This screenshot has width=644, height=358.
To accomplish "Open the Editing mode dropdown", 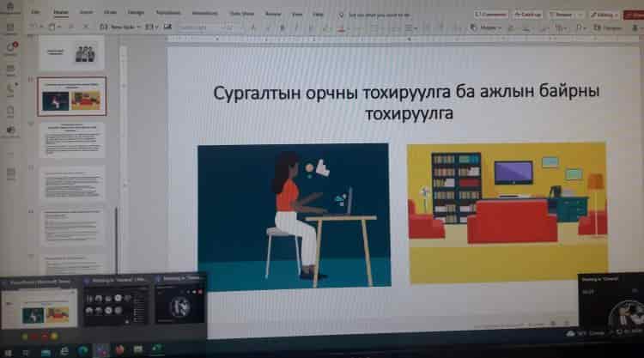I will (x=605, y=15).
